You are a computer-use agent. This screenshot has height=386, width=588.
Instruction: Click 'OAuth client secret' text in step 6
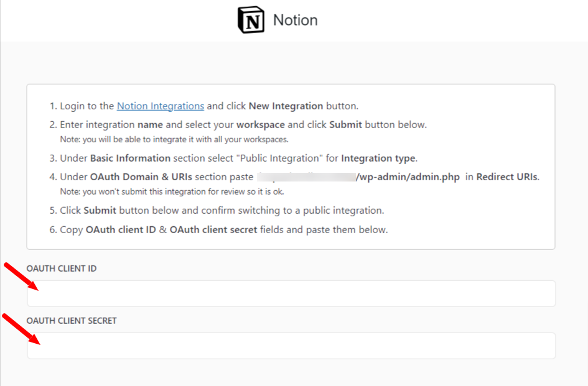213,229
